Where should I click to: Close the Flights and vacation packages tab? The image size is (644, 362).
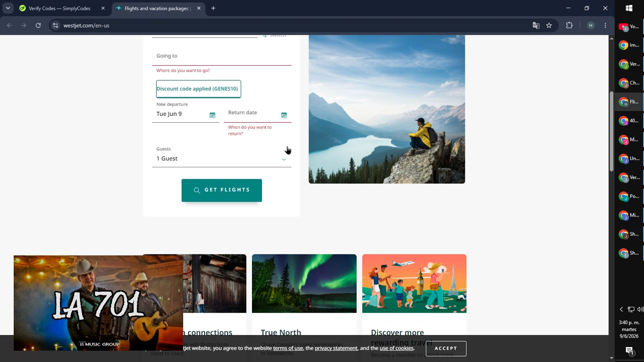[x=199, y=8]
